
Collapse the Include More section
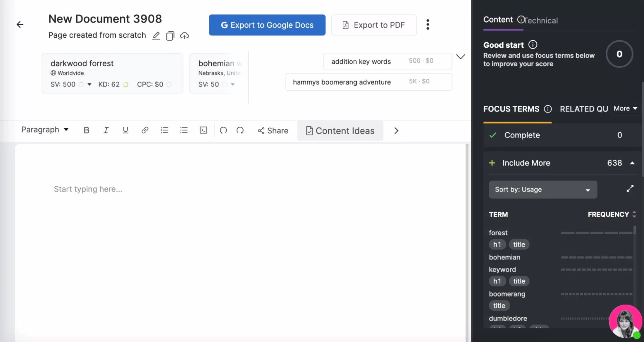[632, 163]
